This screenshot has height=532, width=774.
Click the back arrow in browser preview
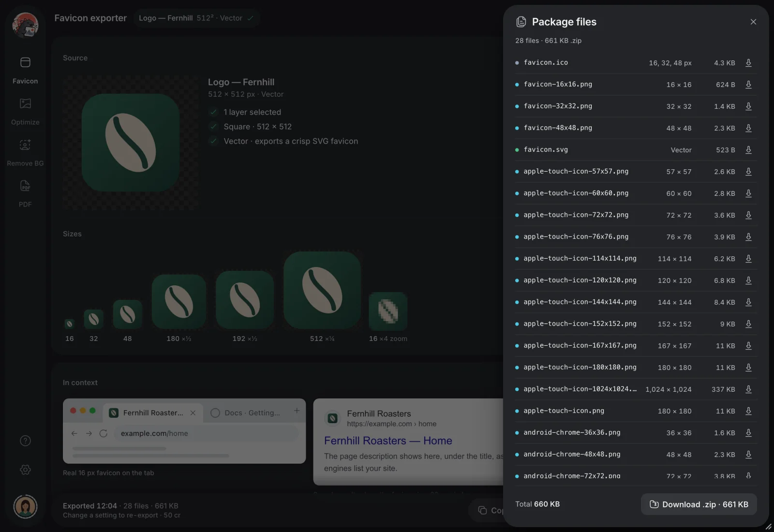click(x=74, y=433)
